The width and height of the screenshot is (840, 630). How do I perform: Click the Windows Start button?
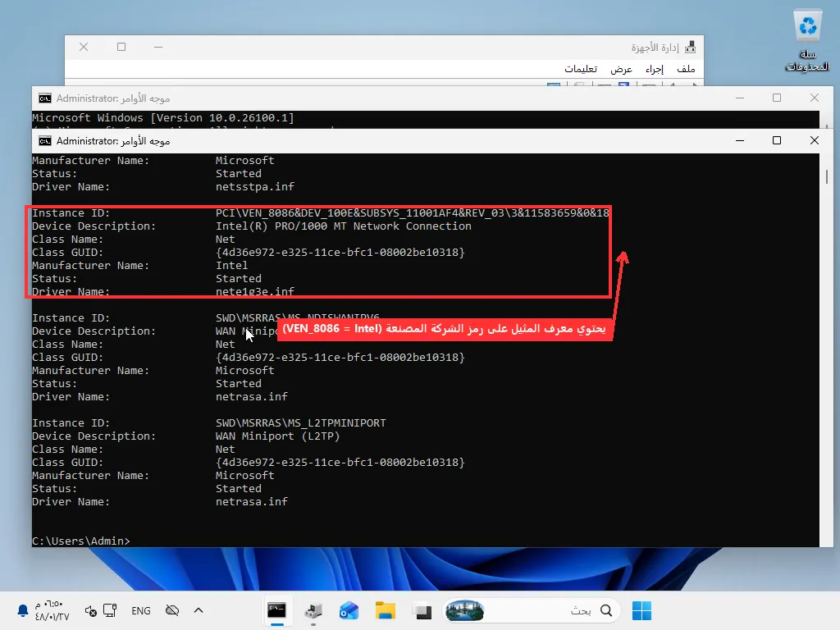point(641,610)
